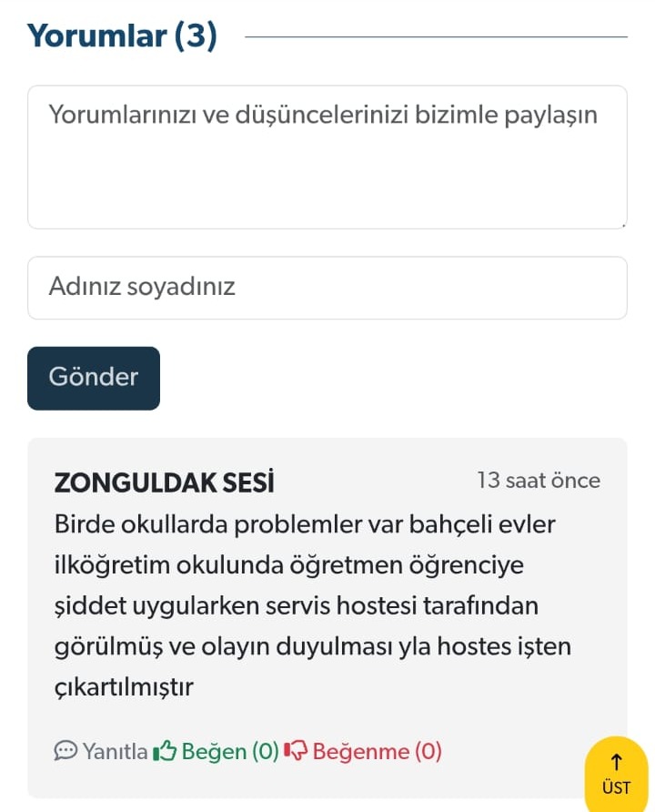The height and width of the screenshot is (812, 655).
Task: Click the 13 saat önce timestamp
Action: (x=539, y=481)
